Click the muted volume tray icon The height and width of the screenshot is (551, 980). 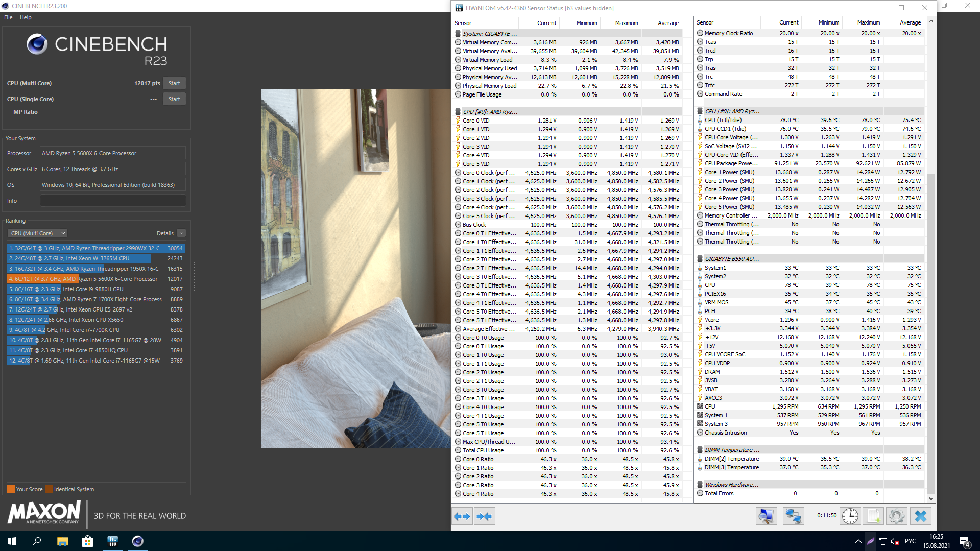895,541
